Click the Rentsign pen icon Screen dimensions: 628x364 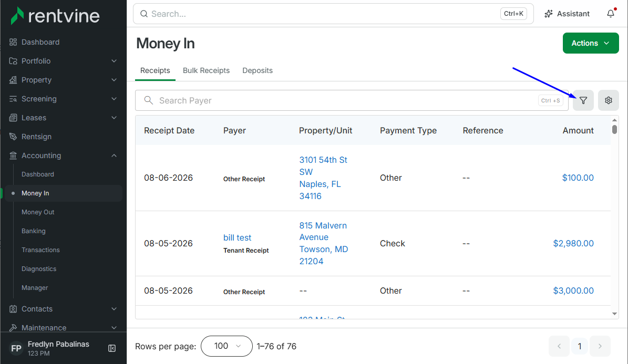(x=13, y=137)
